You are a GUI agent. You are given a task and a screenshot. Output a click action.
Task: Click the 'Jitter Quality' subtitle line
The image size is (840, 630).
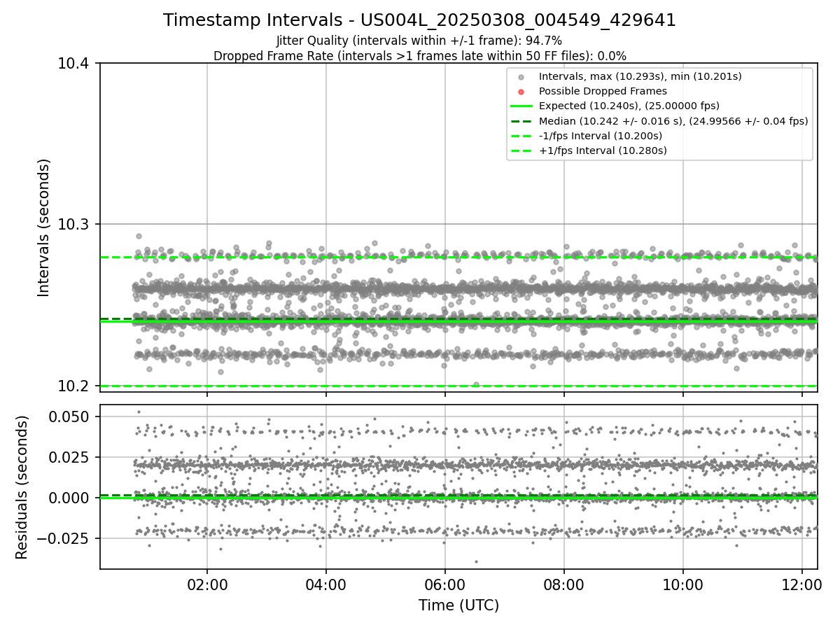[x=419, y=41]
